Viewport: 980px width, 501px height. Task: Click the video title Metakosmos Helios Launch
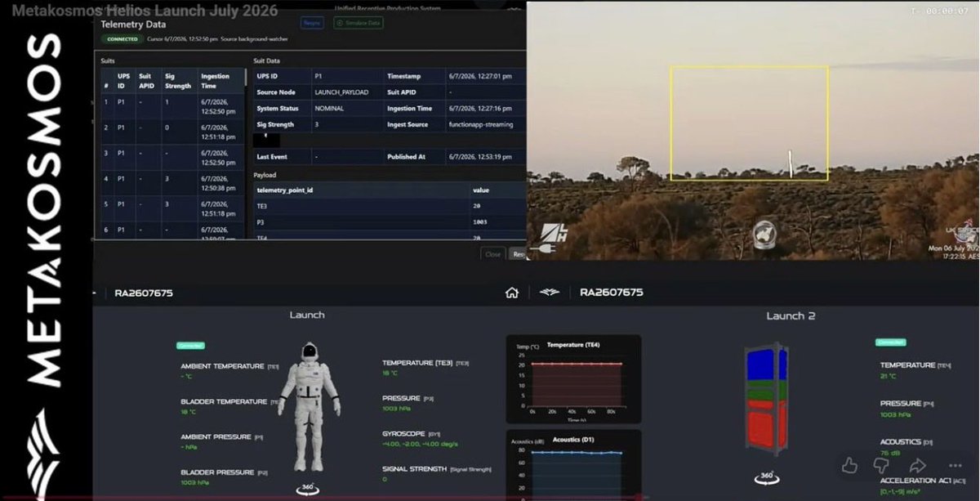(145, 11)
